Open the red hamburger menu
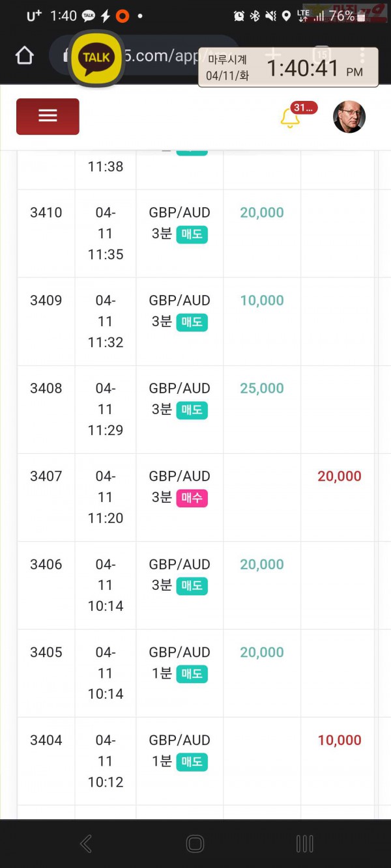This screenshot has height=868, width=391. pos(48,117)
